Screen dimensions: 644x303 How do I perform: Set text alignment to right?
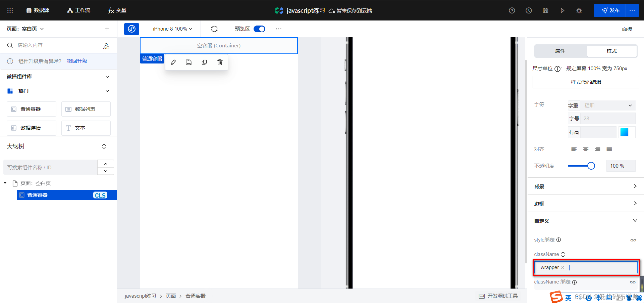point(597,149)
